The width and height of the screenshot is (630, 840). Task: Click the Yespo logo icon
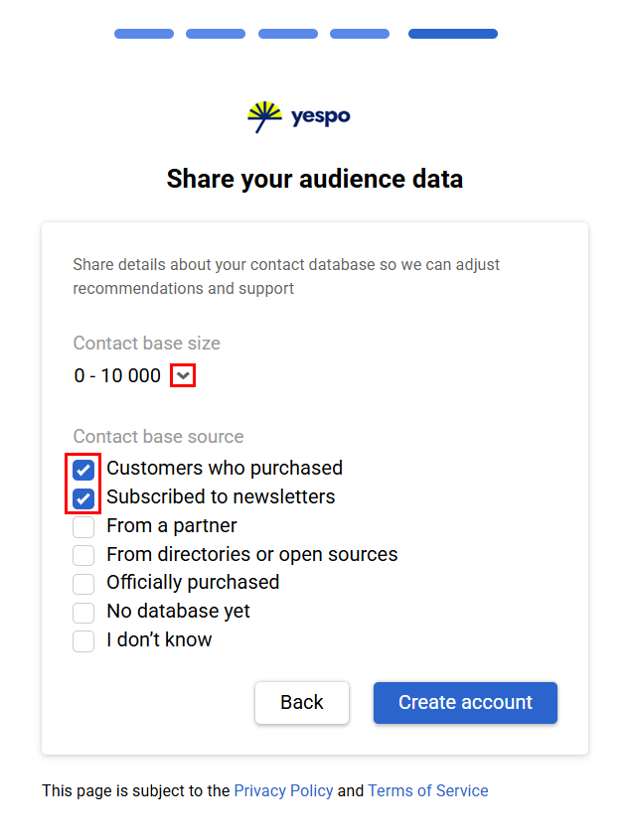[265, 116]
